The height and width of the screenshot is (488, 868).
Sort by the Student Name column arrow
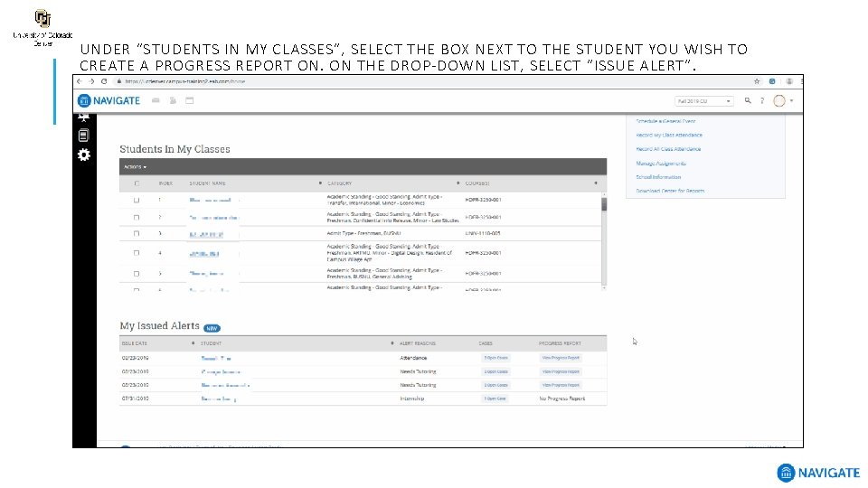coord(320,183)
